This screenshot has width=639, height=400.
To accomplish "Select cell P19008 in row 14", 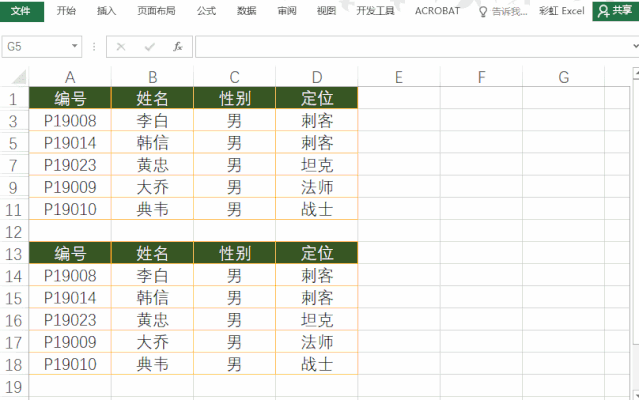I will pos(70,276).
